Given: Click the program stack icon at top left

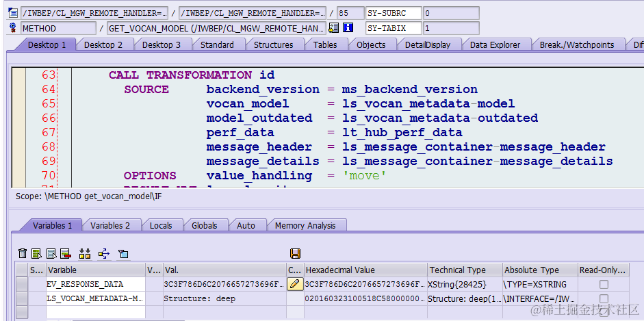Looking at the screenshot, I should (x=12, y=13).
